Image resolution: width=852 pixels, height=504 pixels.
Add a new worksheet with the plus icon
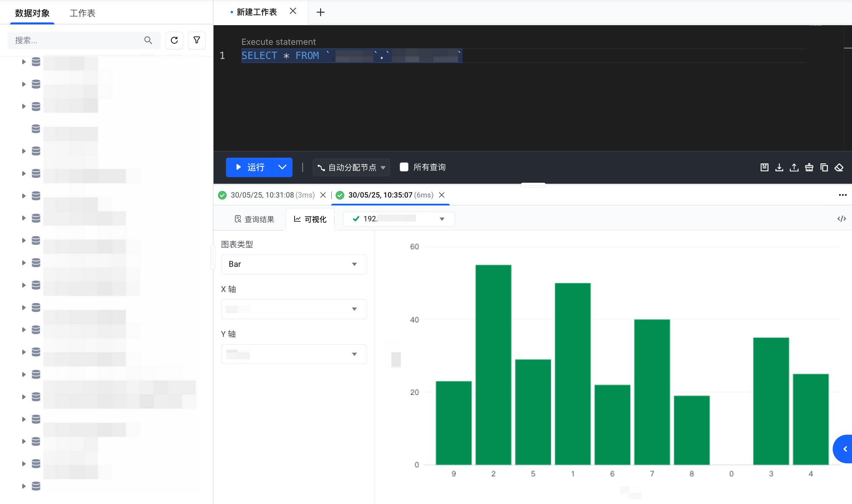[x=320, y=12]
